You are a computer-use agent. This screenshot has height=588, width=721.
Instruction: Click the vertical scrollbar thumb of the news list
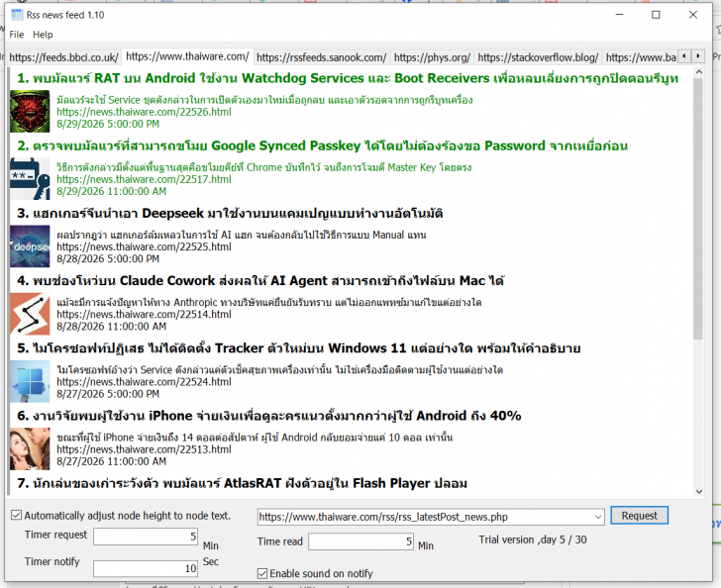pos(698,209)
